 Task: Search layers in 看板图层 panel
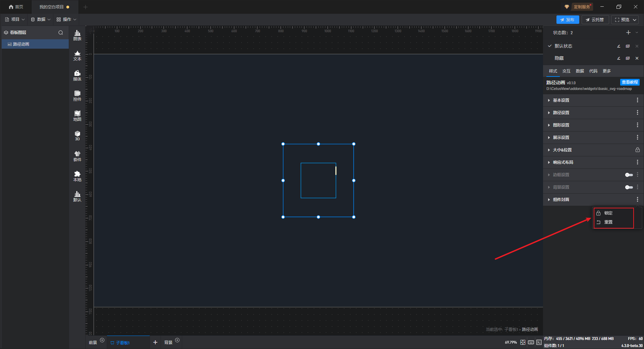pos(61,33)
